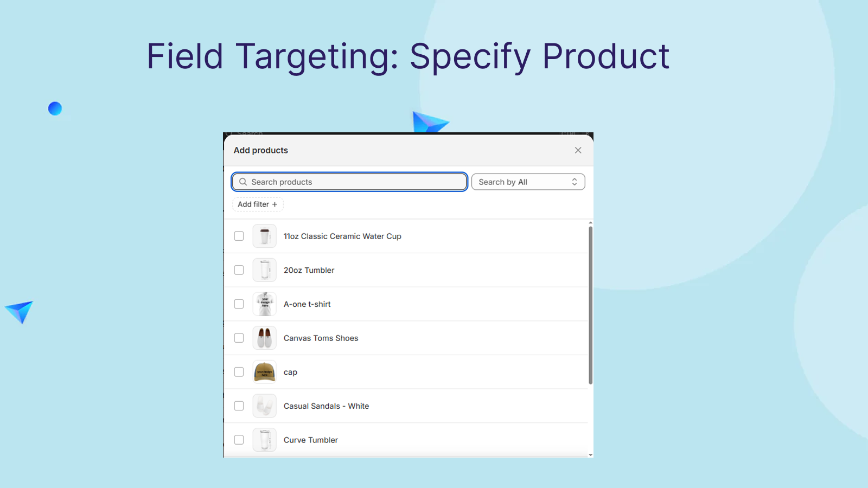Screen dimensions: 868x488
Task: Click the 20oz Tumbler product image
Action: (265, 270)
